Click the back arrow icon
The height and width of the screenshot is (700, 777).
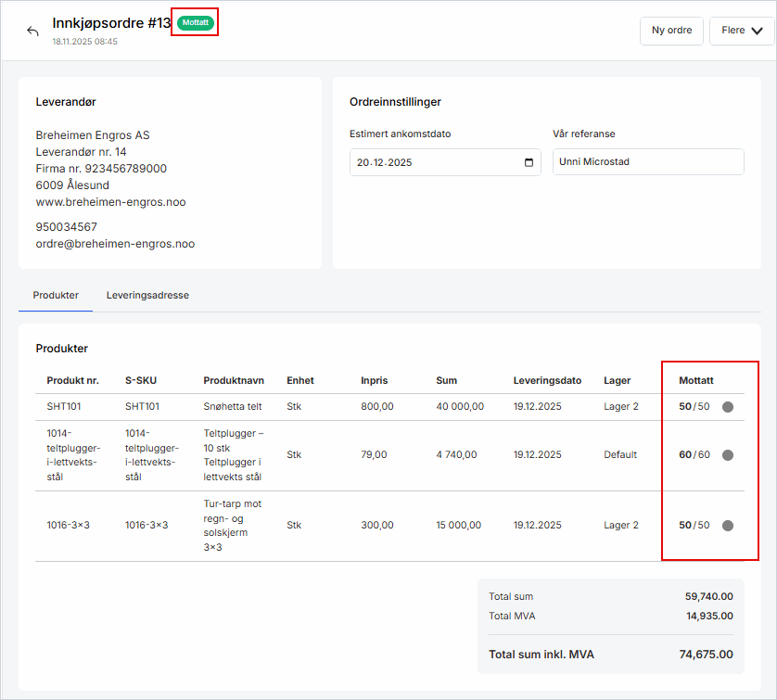click(x=33, y=32)
